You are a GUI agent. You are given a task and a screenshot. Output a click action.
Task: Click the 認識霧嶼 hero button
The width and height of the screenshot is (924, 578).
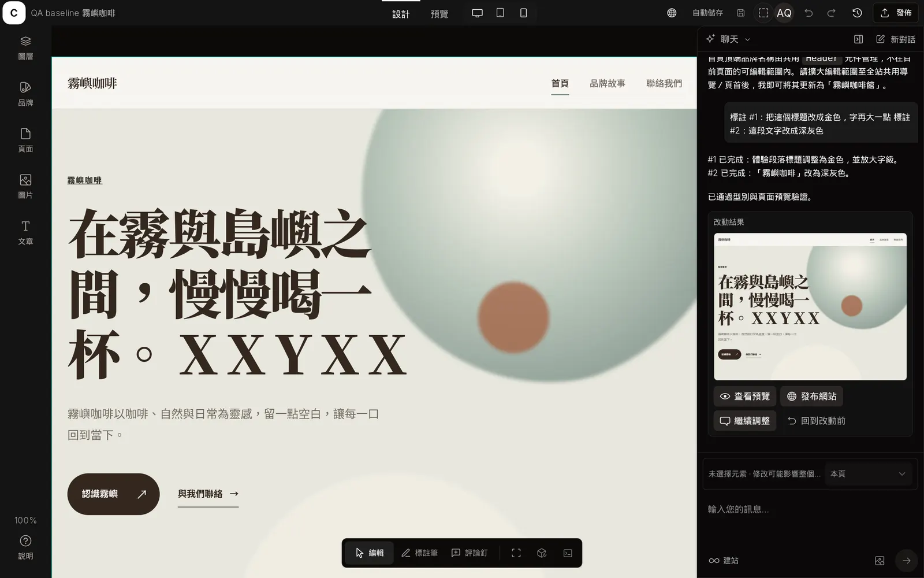point(113,494)
